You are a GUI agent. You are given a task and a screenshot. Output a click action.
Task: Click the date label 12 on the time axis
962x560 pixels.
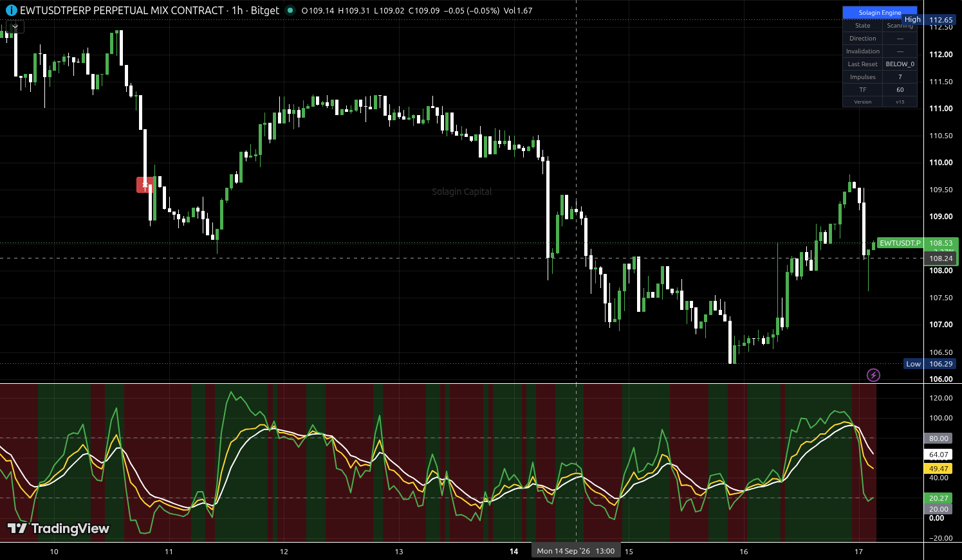click(284, 552)
